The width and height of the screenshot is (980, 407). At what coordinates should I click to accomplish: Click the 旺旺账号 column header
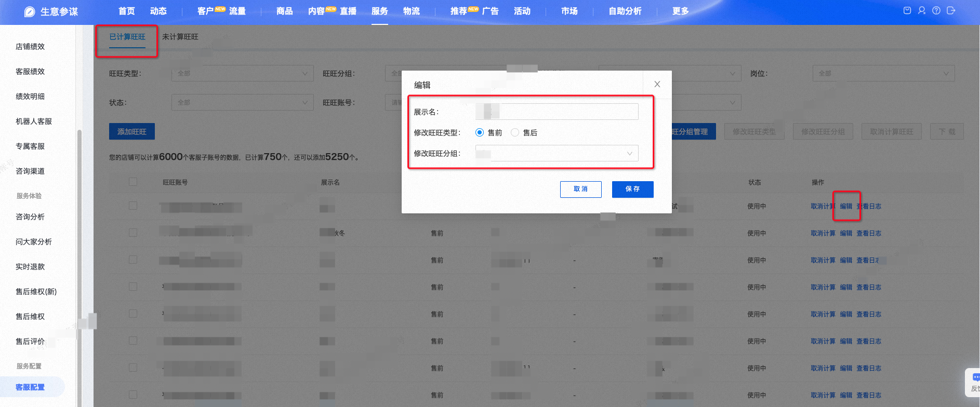[x=175, y=182]
